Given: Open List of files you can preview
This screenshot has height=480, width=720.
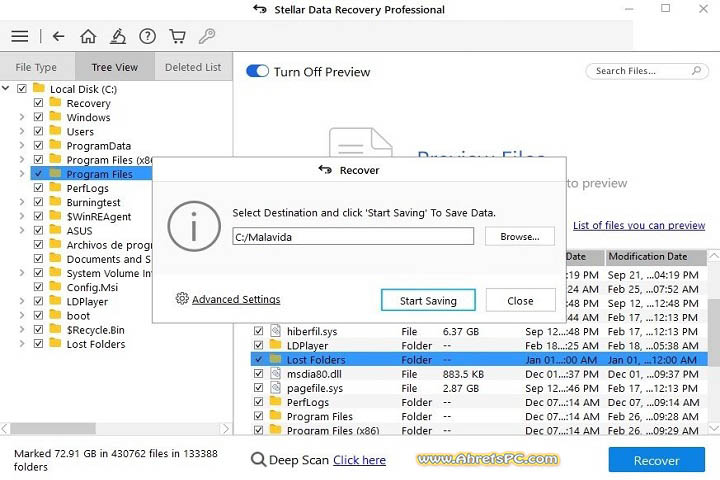Looking at the screenshot, I should click(x=639, y=225).
